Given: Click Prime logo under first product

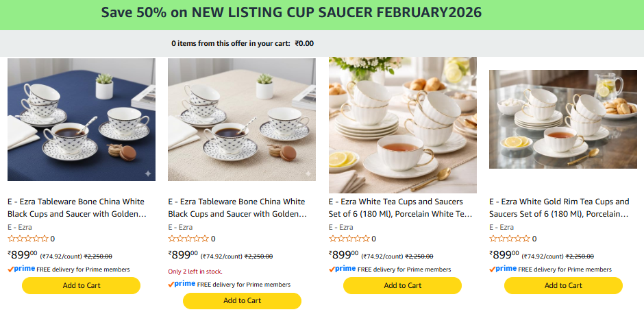Looking at the screenshot, I should (23, 269).
